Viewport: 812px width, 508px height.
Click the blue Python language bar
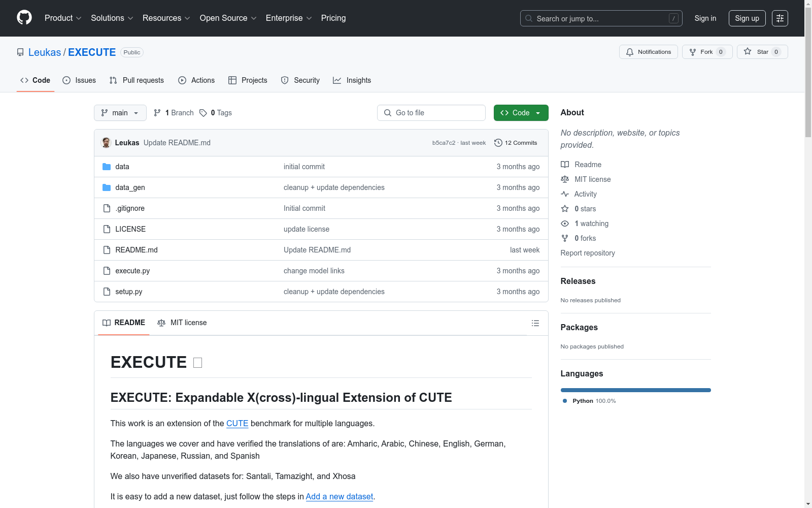point(636,390)
